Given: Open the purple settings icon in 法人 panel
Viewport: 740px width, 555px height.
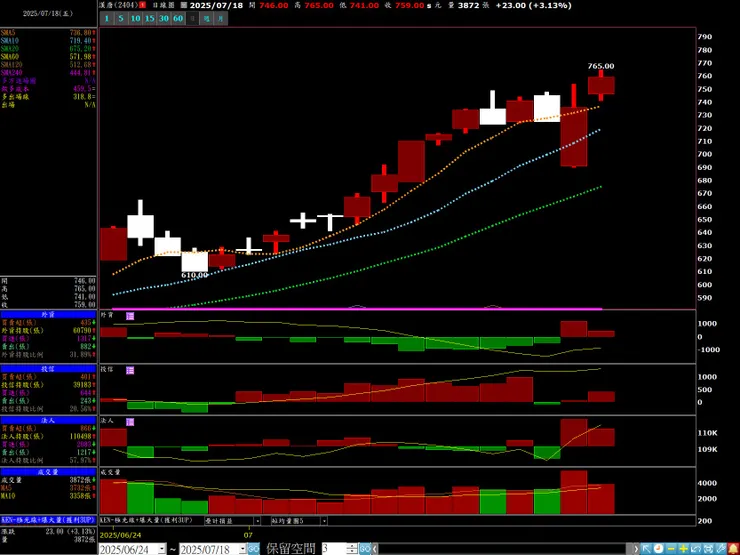Looking at the screenshot, I should click(130, 422).
